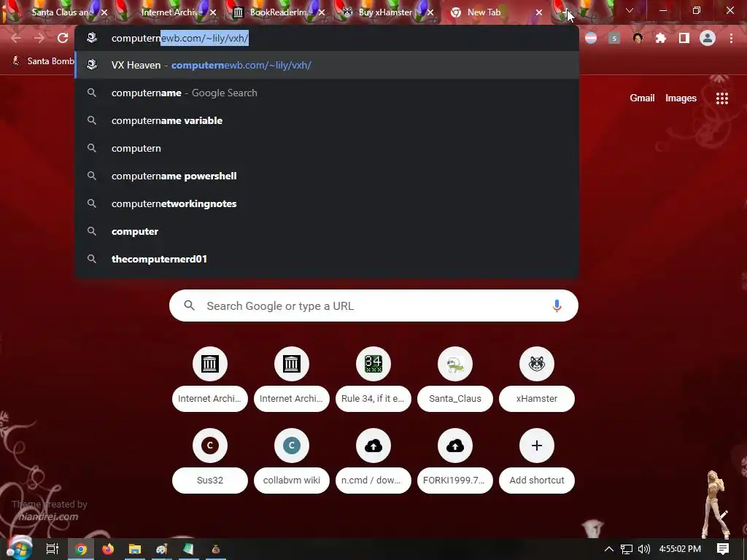Viewport: 747px width, 560px height.
Task: Show hidden tray icons chevron
Action: (x=608, y=549)
